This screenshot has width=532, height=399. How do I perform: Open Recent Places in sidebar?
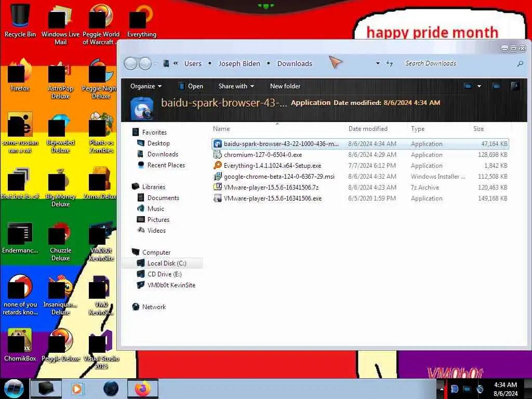[161, 165]
